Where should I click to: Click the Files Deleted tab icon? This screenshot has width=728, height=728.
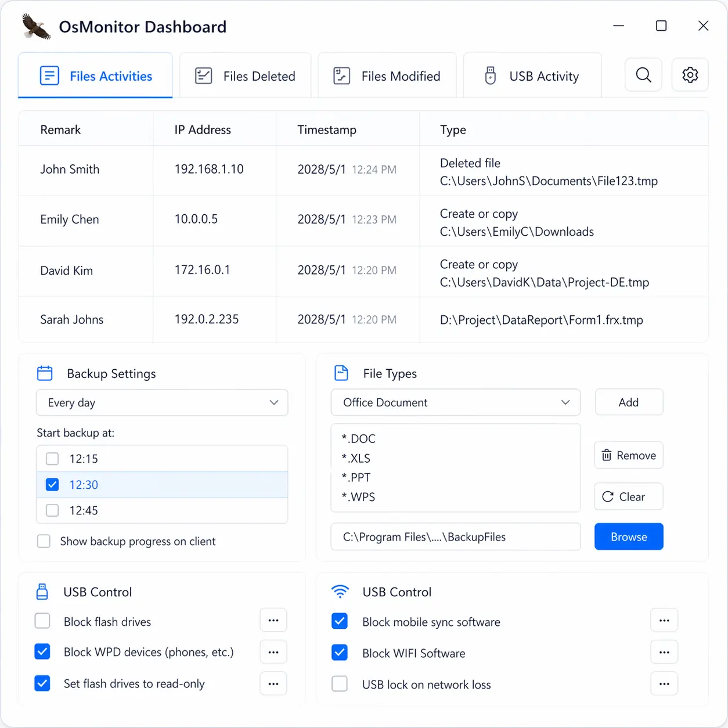tap(203, 76)
